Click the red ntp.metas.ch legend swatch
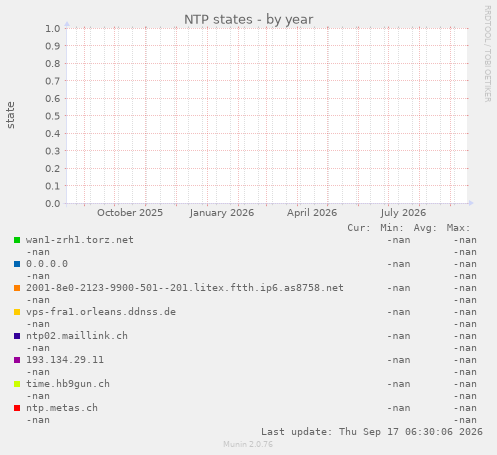 point(17,408)
